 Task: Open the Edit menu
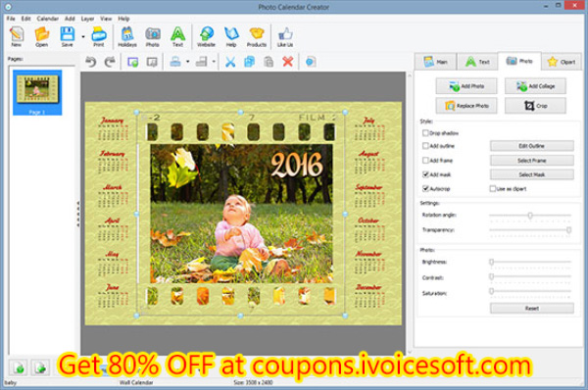pos(25,19)
